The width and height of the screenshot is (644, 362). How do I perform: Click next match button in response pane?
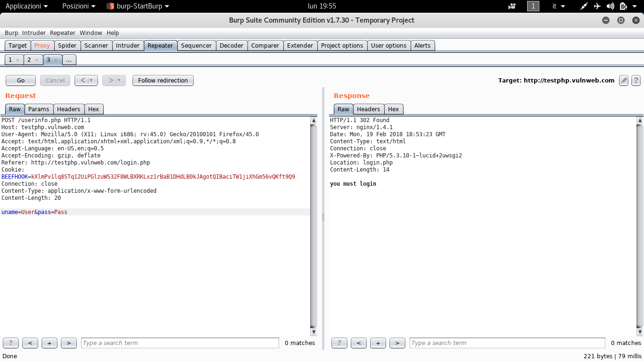pyautogui.click(x=397, y=343)
